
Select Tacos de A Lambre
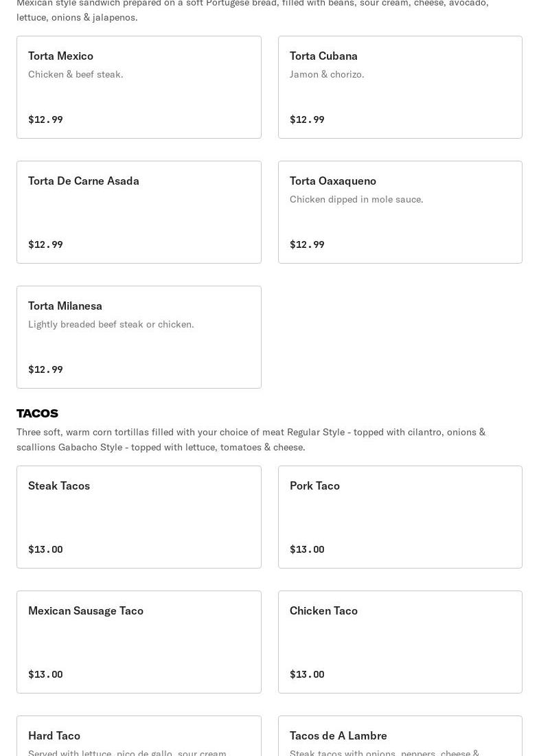click(400, 736)
